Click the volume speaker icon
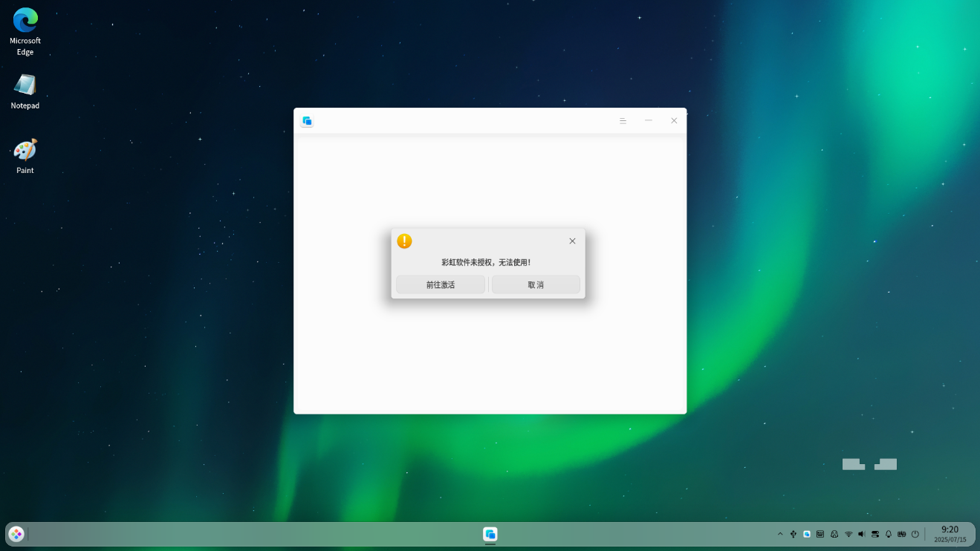This screenshot has height=551, width=980. tap(862, 534)
